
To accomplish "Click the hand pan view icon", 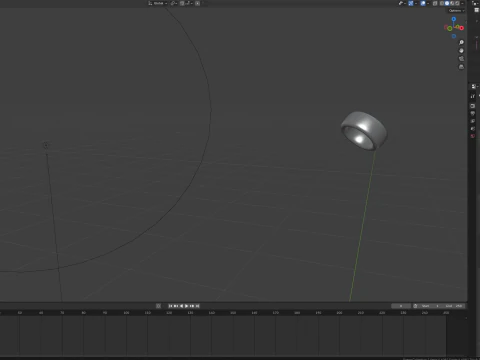I will [461, 51].
